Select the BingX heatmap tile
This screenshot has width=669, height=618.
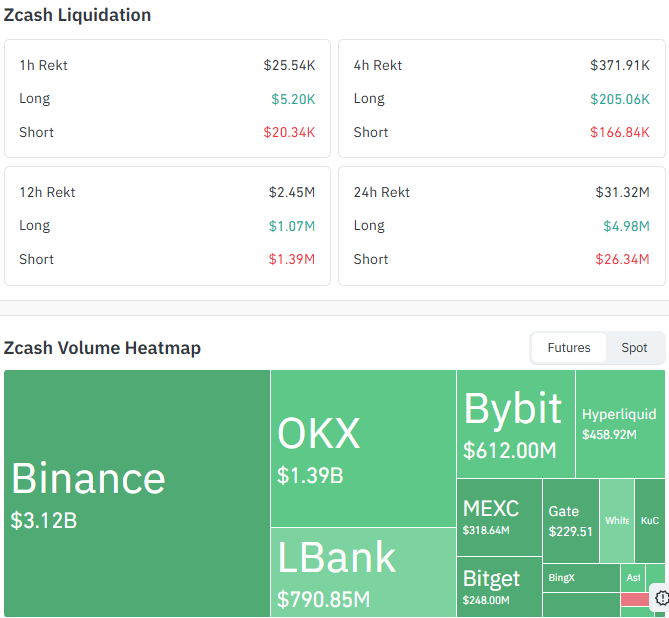[x=581, y=578]
